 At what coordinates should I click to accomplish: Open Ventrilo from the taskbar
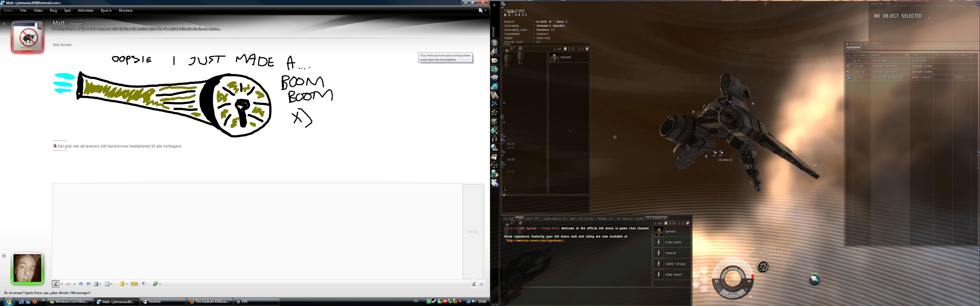(x=163, y=301)
